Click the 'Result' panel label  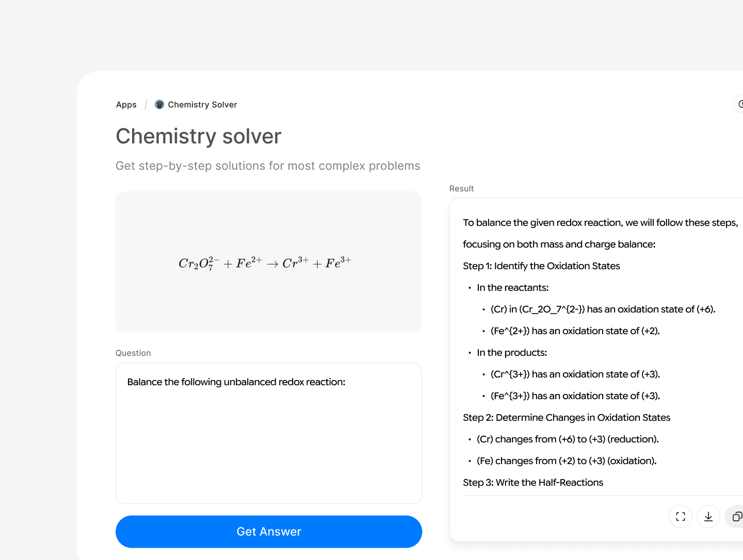click(x=461, y=189)
